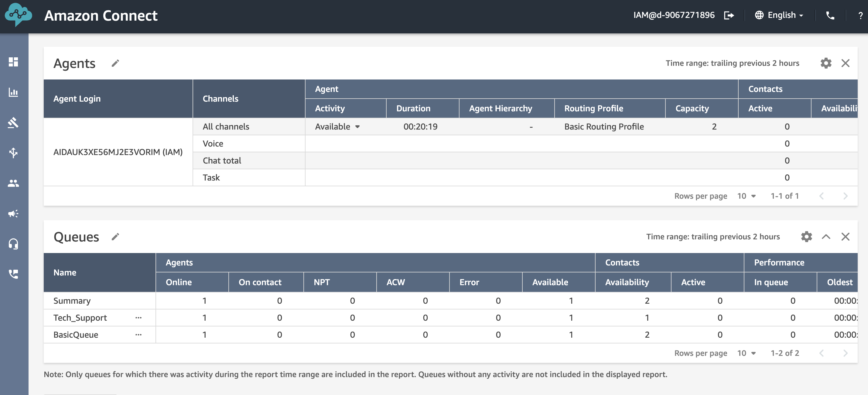Image resolution: width=868 pixels, height=395 pixels.
Task: Close the Queues table panel
Action: (846, 237)
